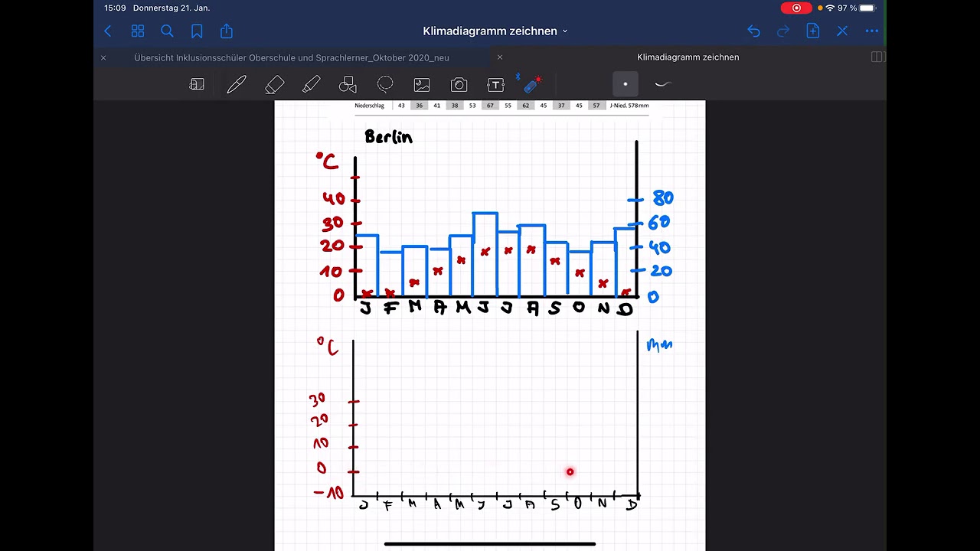Toggle read-only mode pen icon
This screenshot has height=551, width=980.
842,31
